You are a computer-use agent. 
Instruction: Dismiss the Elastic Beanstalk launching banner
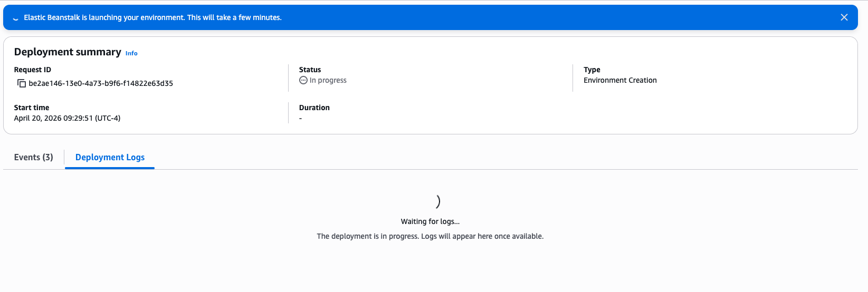844,17
